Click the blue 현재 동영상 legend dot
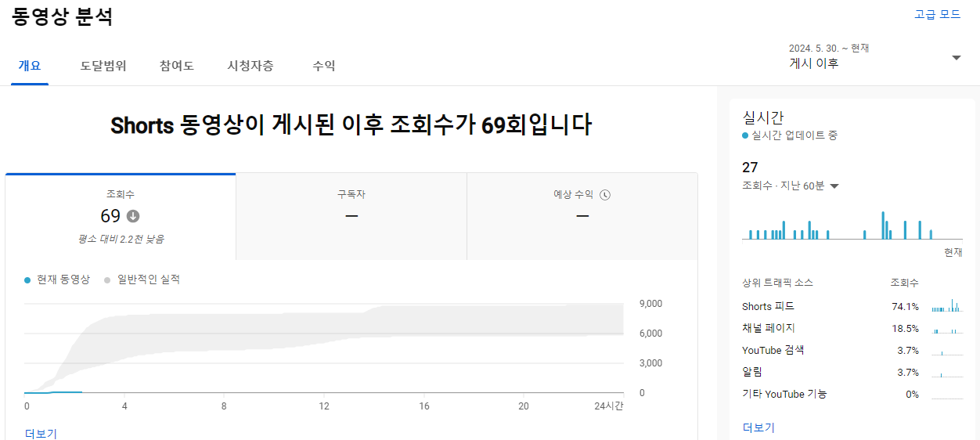 coord(27,280)
